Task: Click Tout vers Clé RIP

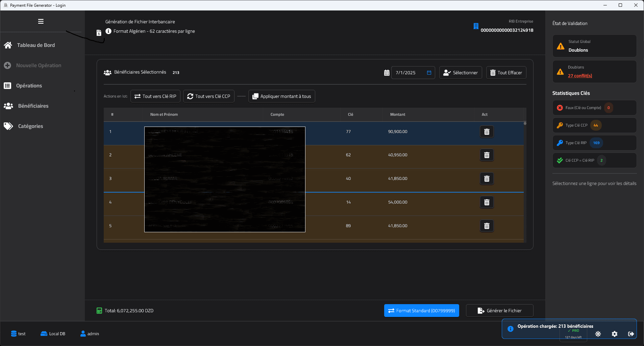Action: click(x=155, y=96)
